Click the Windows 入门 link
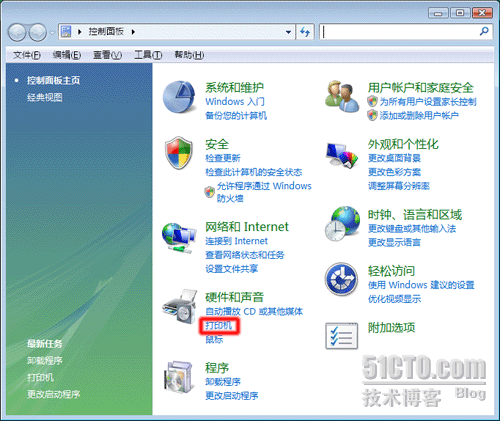 click(x=235, y=101)
